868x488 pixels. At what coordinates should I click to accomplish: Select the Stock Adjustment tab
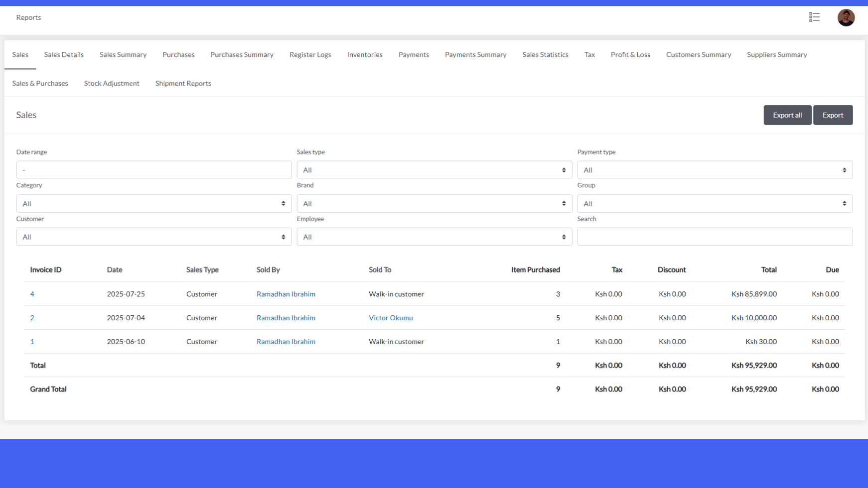click(x=112, y=84)
